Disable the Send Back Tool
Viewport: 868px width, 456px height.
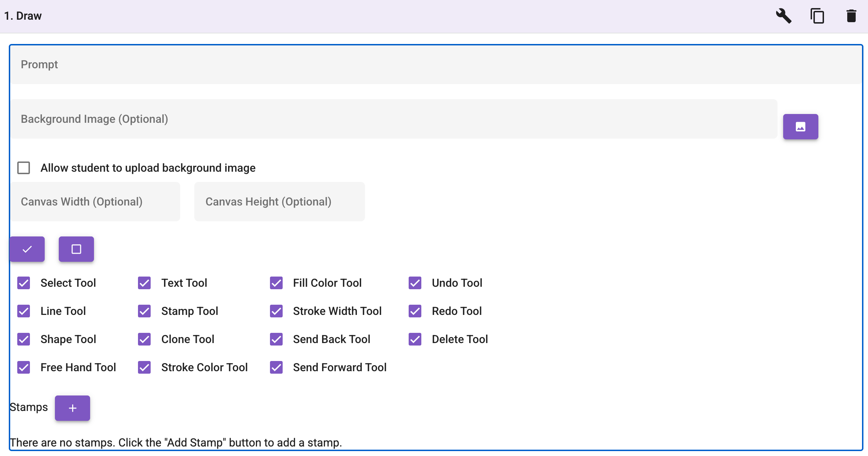point(276,339)
